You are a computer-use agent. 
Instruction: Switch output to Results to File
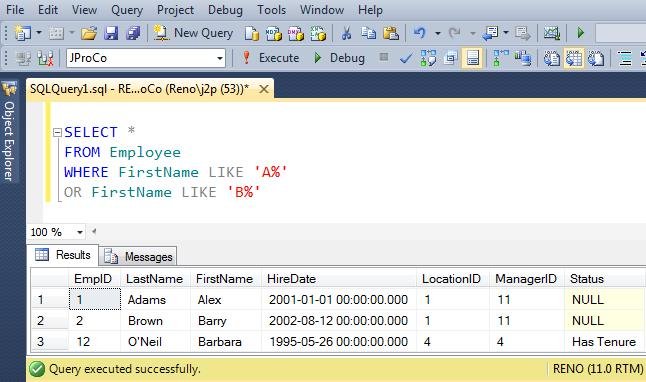(x=596, y=59)
